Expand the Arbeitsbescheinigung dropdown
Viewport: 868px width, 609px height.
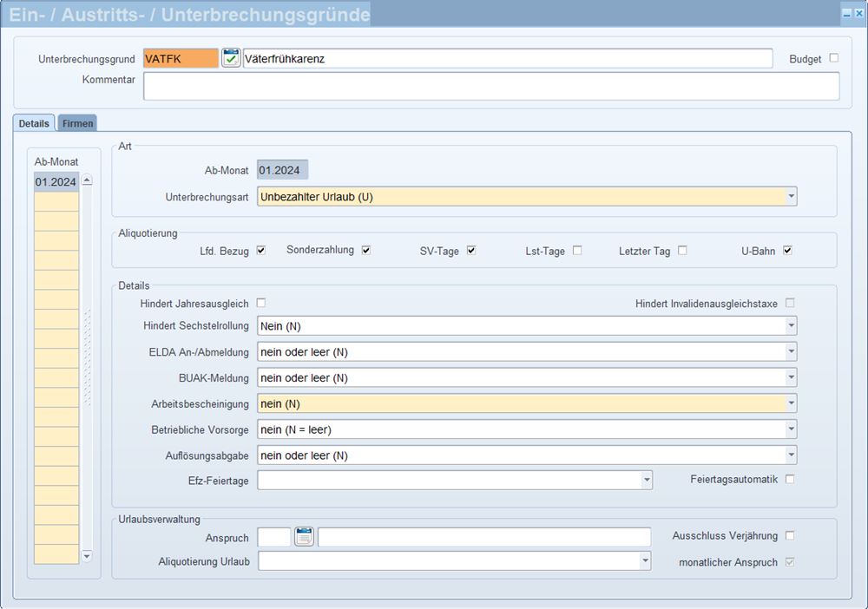pos(791,403)
